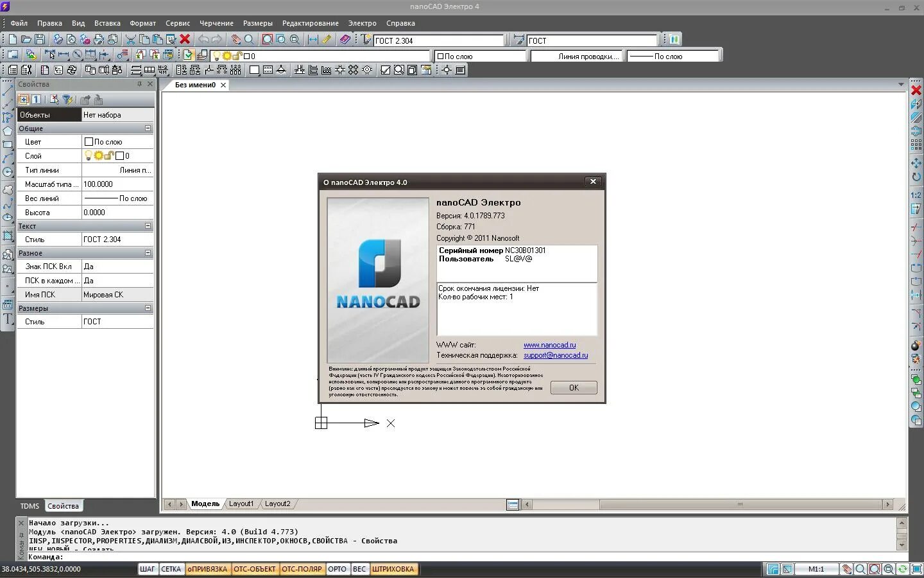Viewport: 924px width, 578px height.
Task: Open the purple help book icon
Action: 345,40
